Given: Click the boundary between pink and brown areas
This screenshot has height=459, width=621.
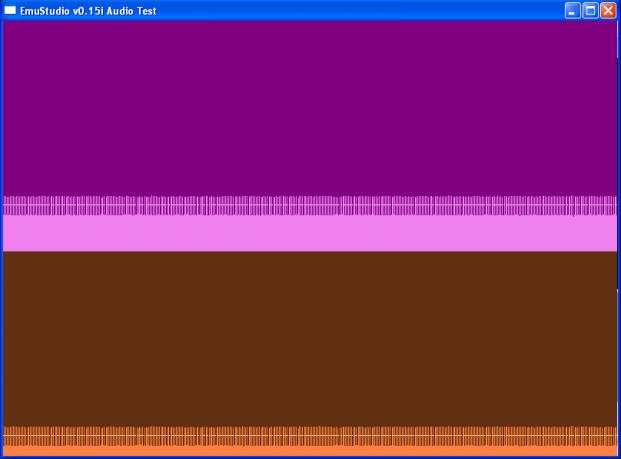Looking at the screenshot, I should [310, 250].
